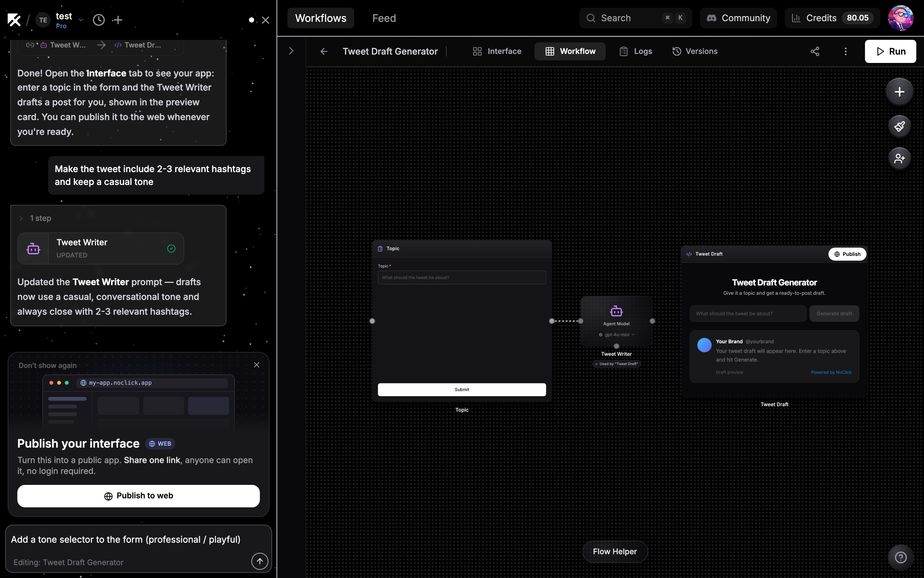The width and height of the screenshot is (924, 578).
Task: Click the Tweet Writer check status icon
Action: 171,249
